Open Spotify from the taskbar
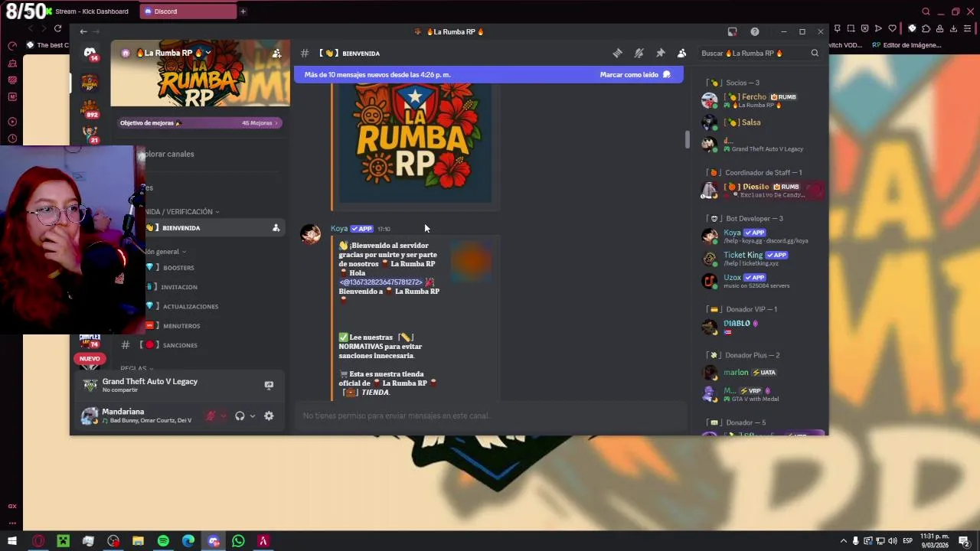The image size is (980, 551). pyautogui.click(x=163, y=541)
